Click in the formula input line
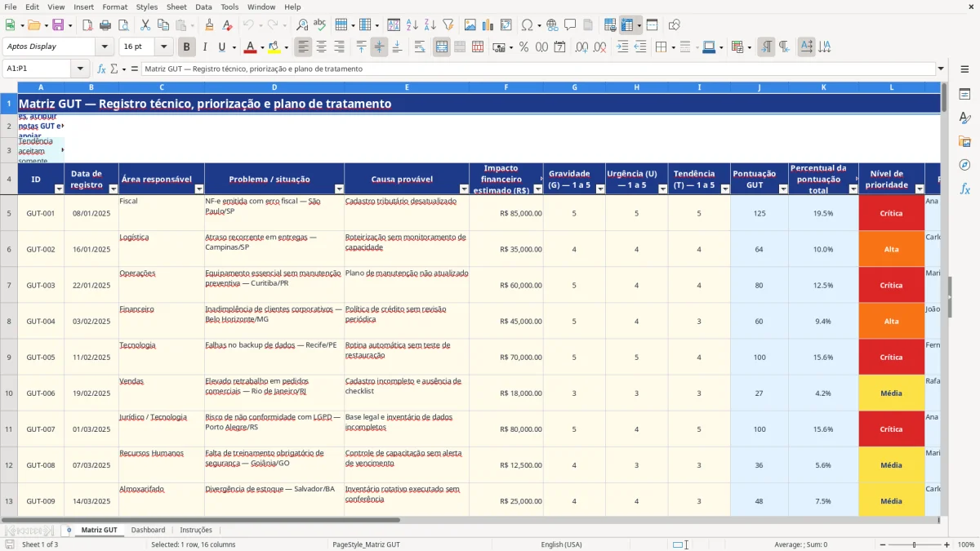The width and height of the screenshot is (980, 551). click(537, 69)
